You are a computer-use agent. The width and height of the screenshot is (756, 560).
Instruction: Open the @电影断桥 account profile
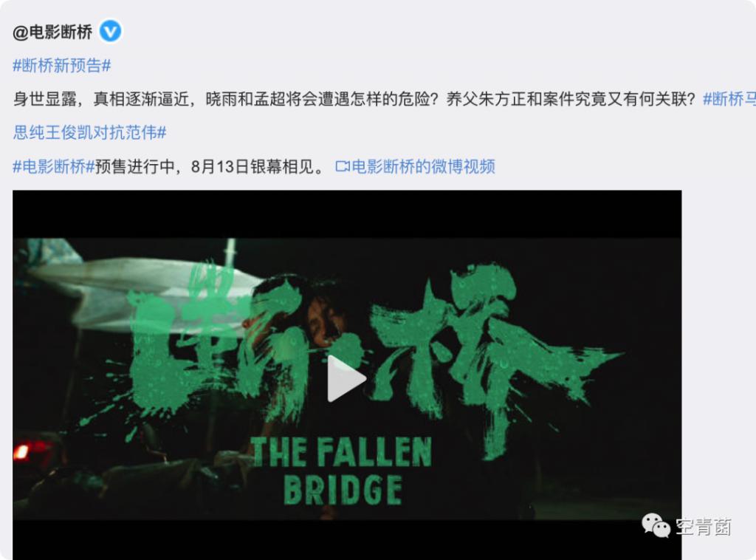point(52,33)
